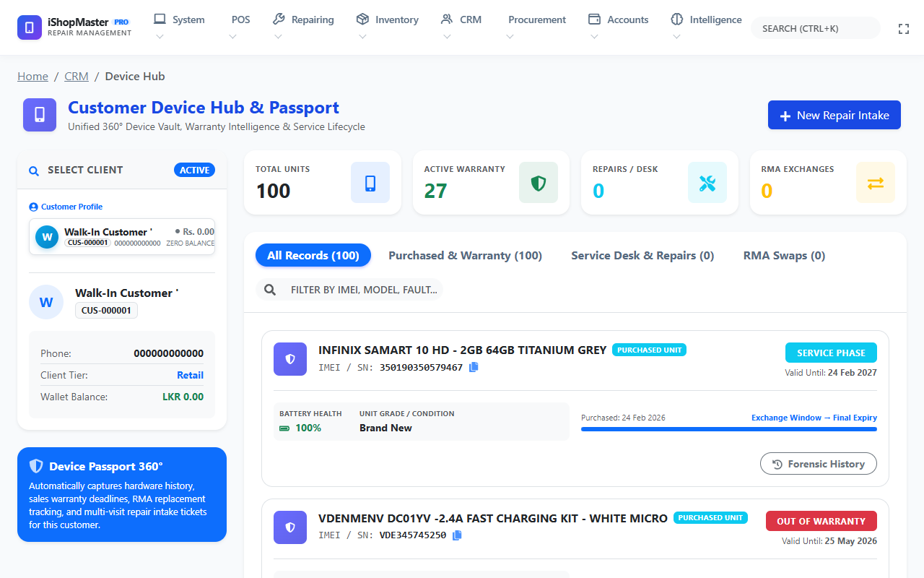Click the 'Valid Until: 24 Feb 2027' text

(831, 373)
